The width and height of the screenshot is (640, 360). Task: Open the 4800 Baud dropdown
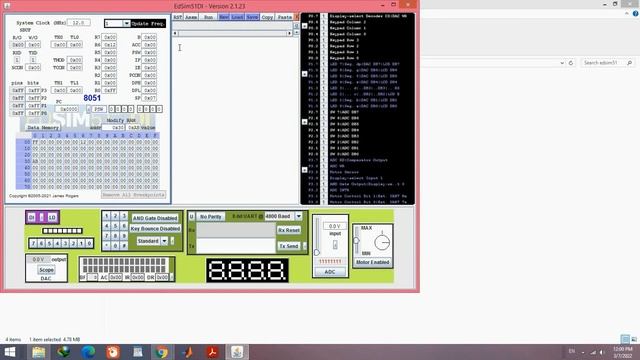coord(299,216)
